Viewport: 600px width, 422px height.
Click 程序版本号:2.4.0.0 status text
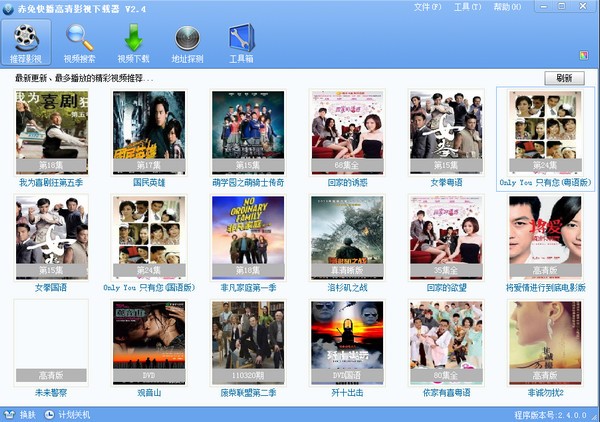click(x=550, y=415)
